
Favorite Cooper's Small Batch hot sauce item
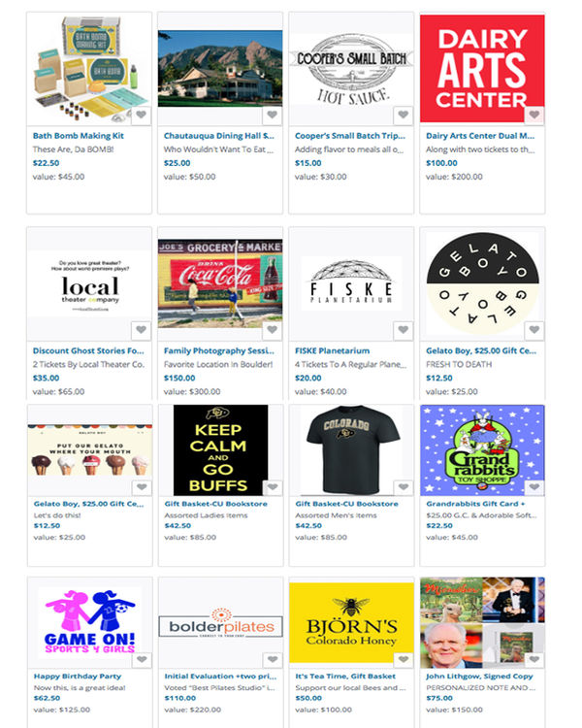pyautogui.click(x=404, y=115)
